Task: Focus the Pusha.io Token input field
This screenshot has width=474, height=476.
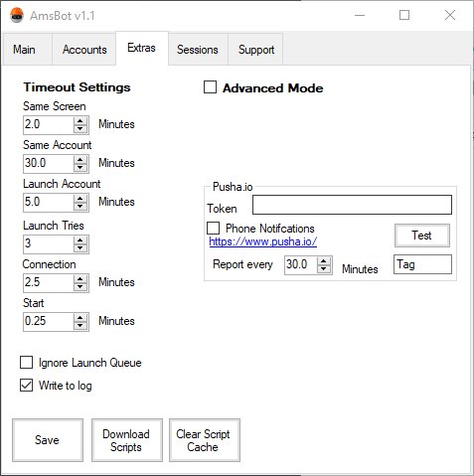Action: click(352, 205)
